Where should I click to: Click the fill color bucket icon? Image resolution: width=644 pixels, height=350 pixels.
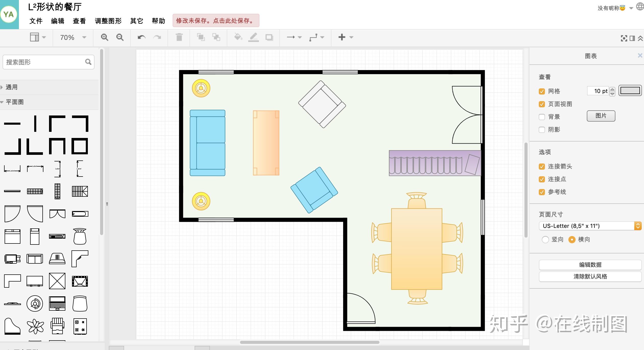238,37
